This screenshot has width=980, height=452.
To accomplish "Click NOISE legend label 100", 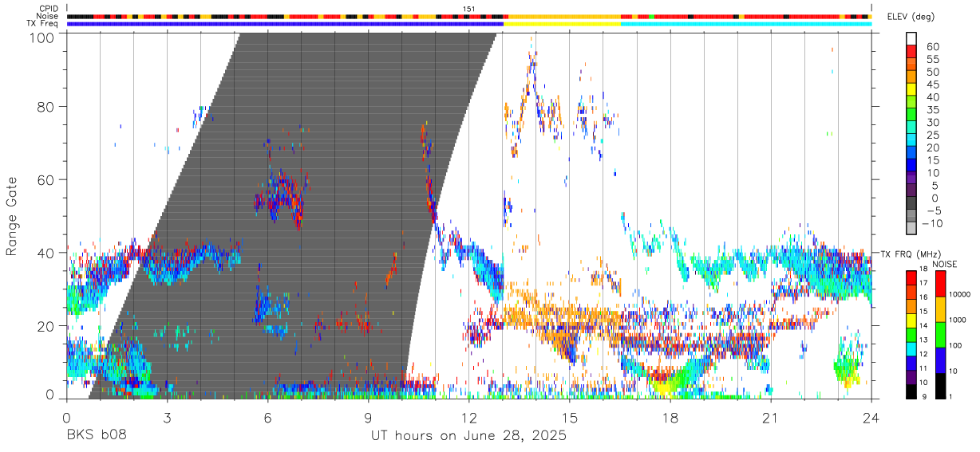I will click(954, 345).
